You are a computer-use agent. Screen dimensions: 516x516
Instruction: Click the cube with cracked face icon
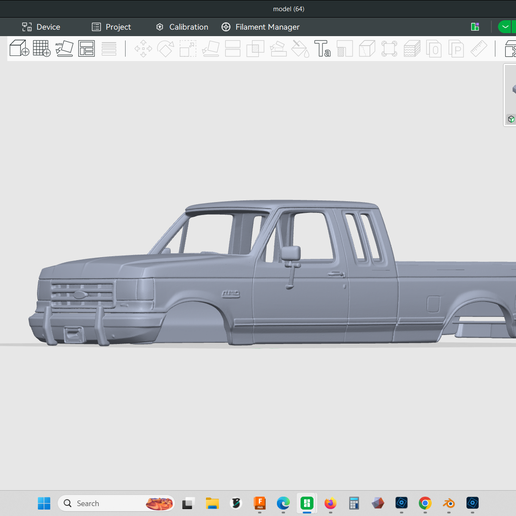click(367, 49)
